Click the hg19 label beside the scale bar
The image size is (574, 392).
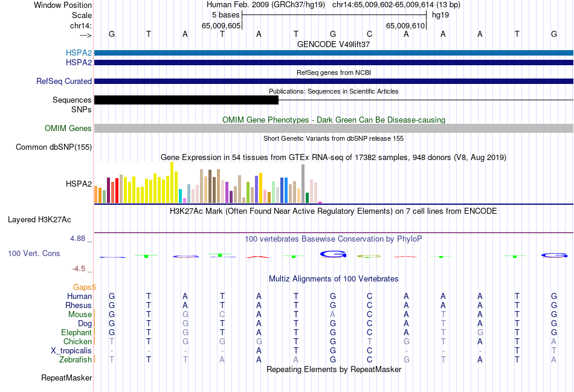point(440,15)
